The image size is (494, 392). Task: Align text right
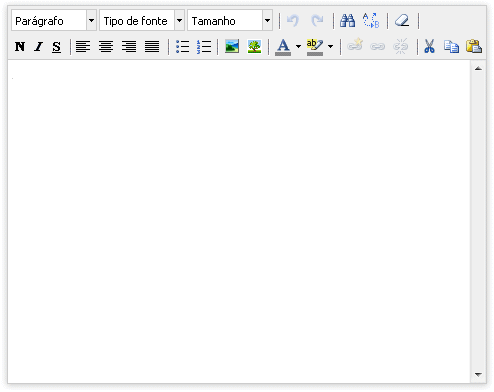click(x=129, y=46)
